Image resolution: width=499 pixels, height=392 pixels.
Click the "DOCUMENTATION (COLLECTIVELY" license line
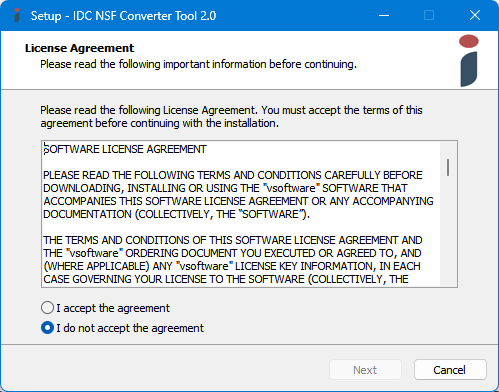tap(176, 214)
